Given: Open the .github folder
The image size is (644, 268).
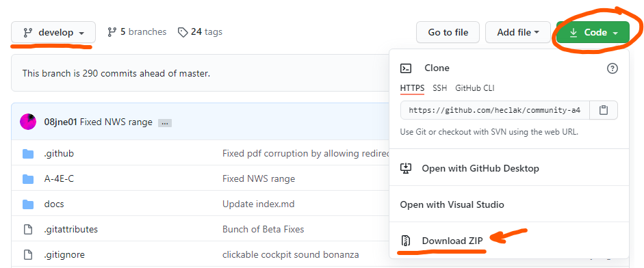Looking at the screenshot, I should tap(59, 154).
